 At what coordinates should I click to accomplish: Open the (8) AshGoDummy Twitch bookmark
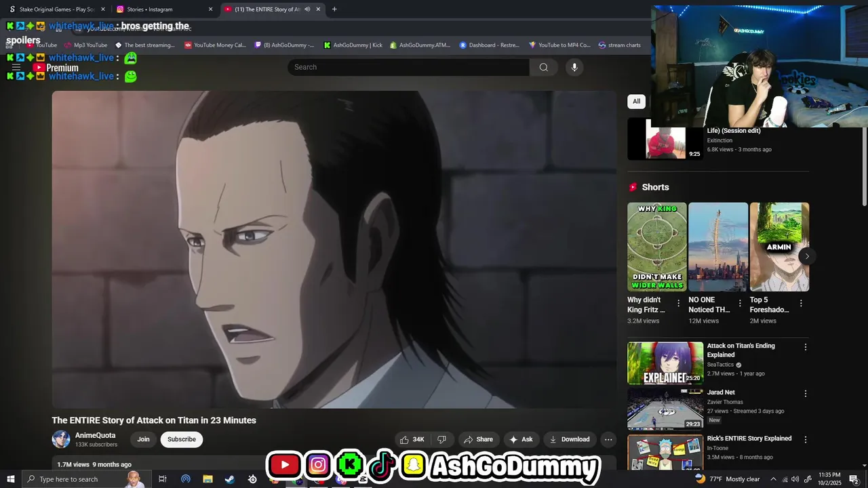[x=284, y=45]
